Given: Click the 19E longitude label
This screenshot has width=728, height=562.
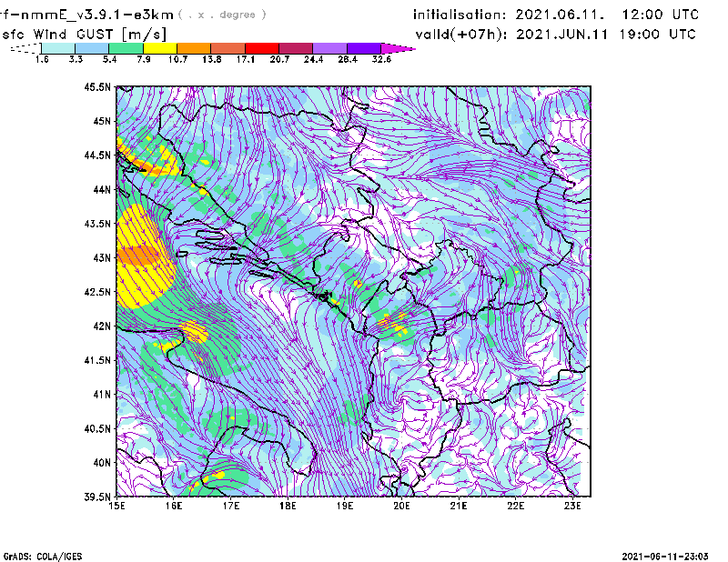Looking at the screenshot, I should [345, 506].
